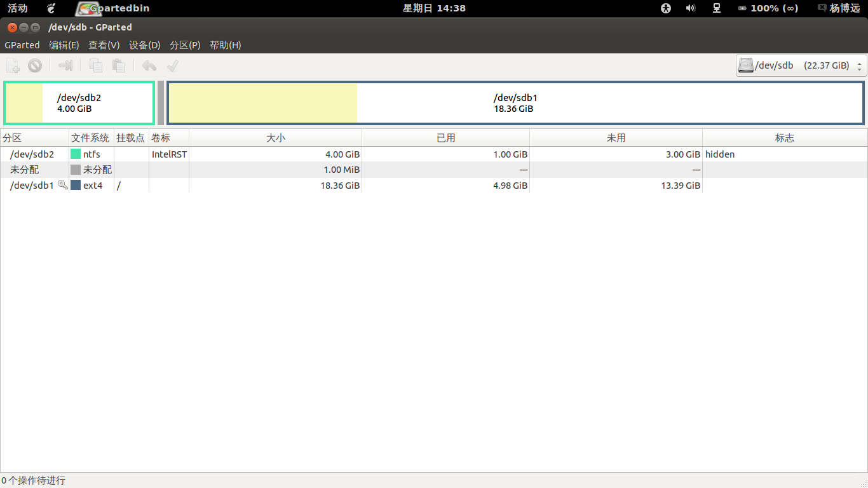Click the gray 未分配 filesystem color swatch
868x488 pixels.
pyautogui.click(x=76, y=170)
